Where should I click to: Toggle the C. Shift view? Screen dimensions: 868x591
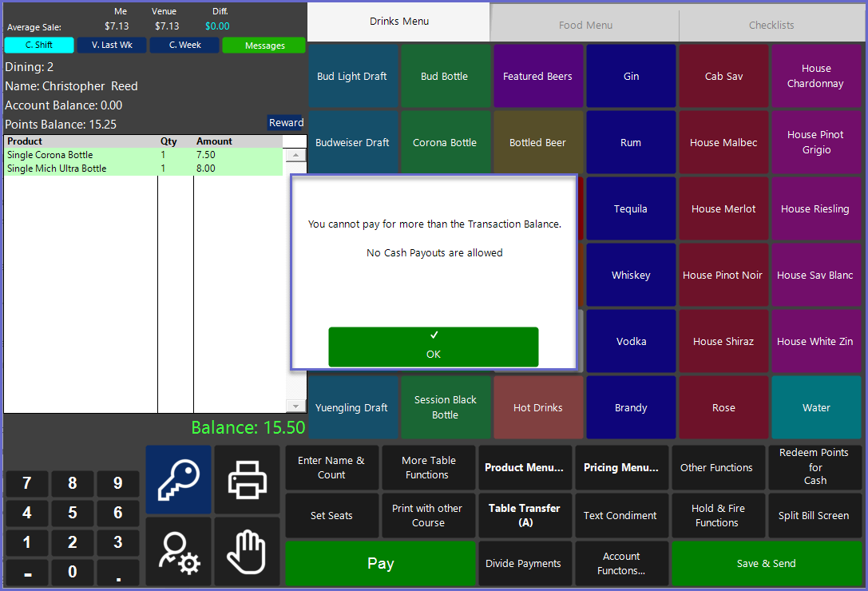pos(39,46)
